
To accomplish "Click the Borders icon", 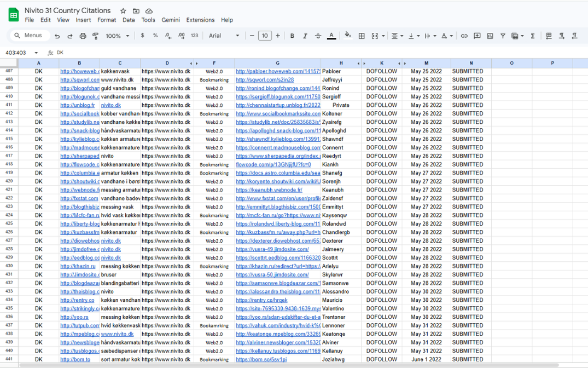I will pyautogui.click(x=362, y=36).
